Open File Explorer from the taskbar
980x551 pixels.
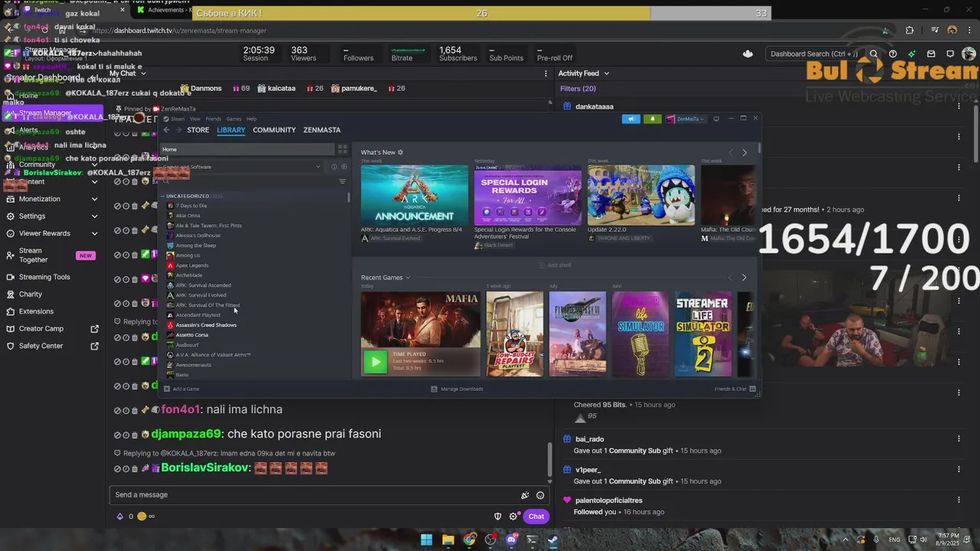point(448,540)
